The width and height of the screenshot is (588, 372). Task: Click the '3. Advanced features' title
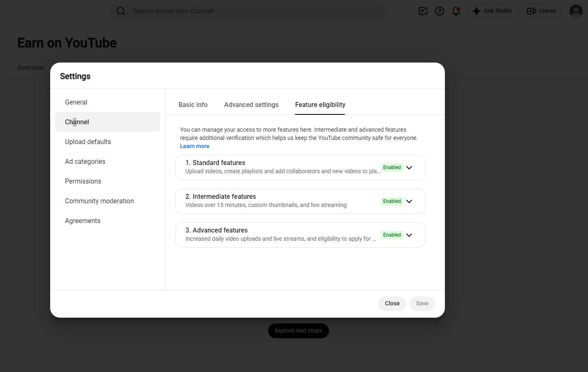[x=216, y=230]
